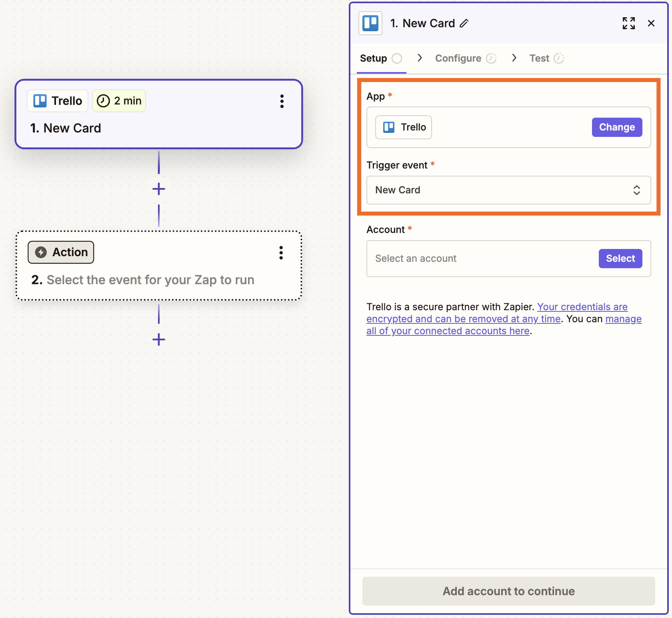The image size is (672, 618).
Task: Click the Action lightning bolt icon
Action: pyautogui.click(x=41, y=252)
